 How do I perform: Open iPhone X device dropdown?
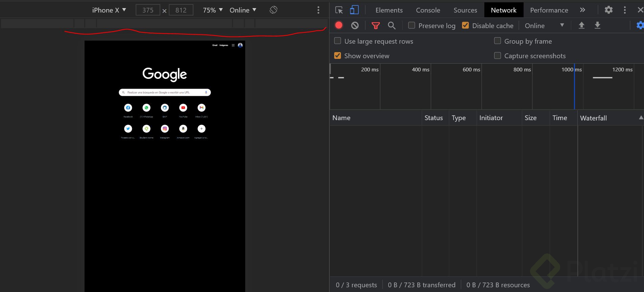[109, 10]
